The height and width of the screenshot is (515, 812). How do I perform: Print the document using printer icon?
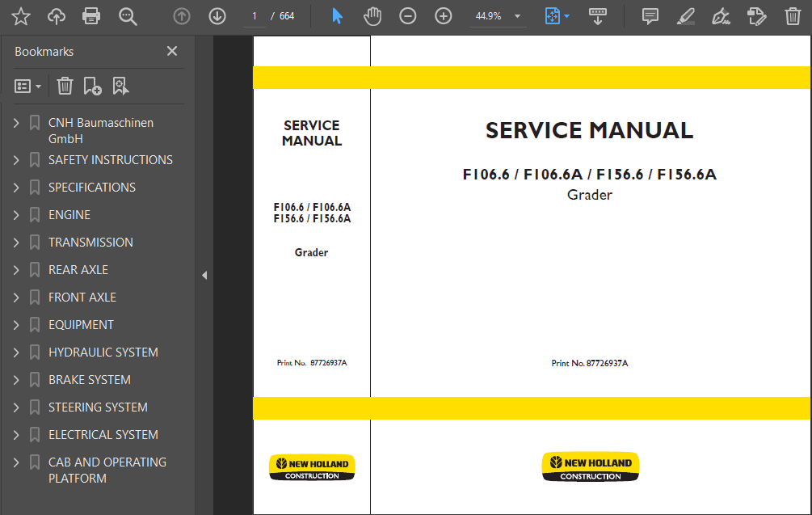click(91, 17)
